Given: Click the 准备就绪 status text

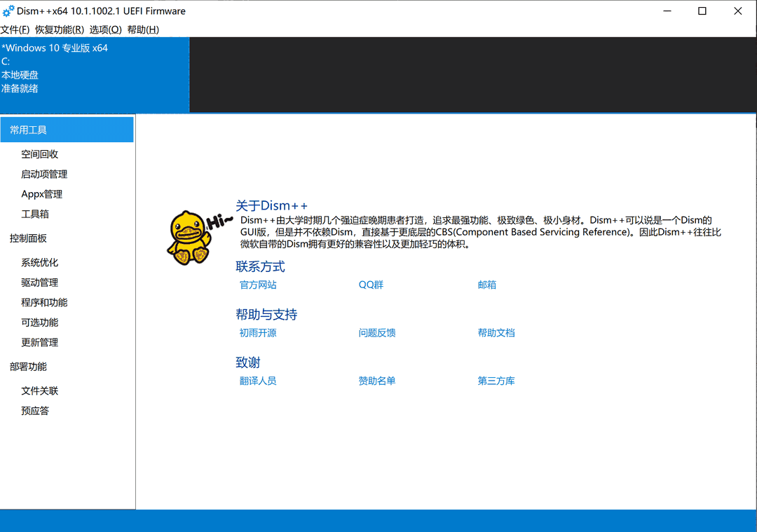Looking at the screenshot, I should pos(20,88).
